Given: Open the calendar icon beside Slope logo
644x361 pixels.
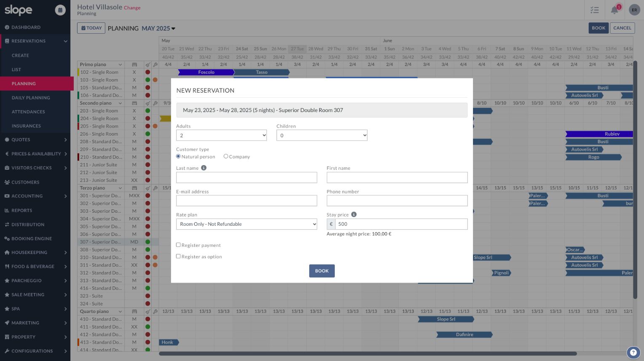Looking at the screenshot, I should coord(60,10).
